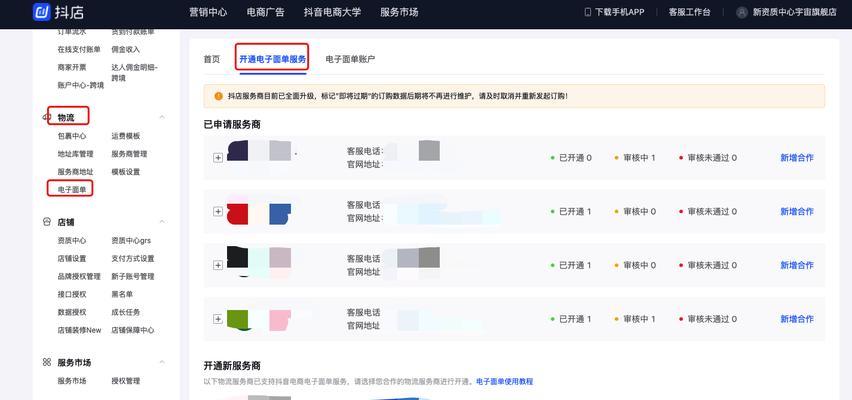Expand the provider row with black logo

point(218,265)
